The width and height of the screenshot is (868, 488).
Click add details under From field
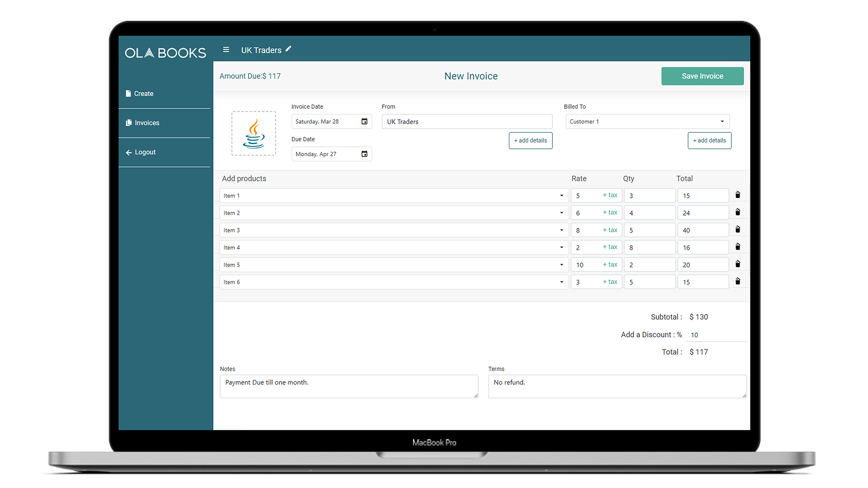(x=530, y=141)
